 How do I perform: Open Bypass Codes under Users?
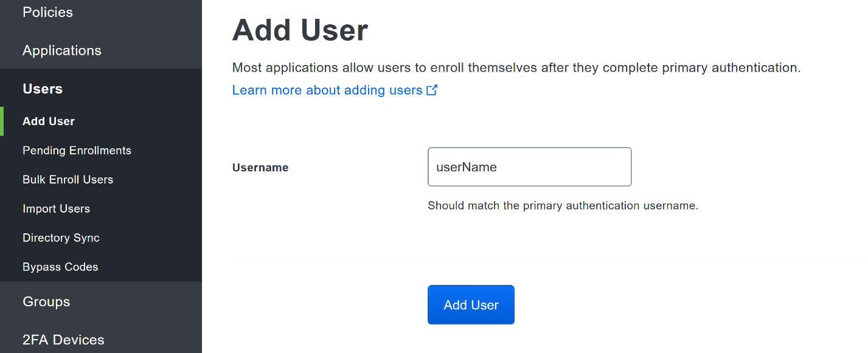(x=60, y=267)
